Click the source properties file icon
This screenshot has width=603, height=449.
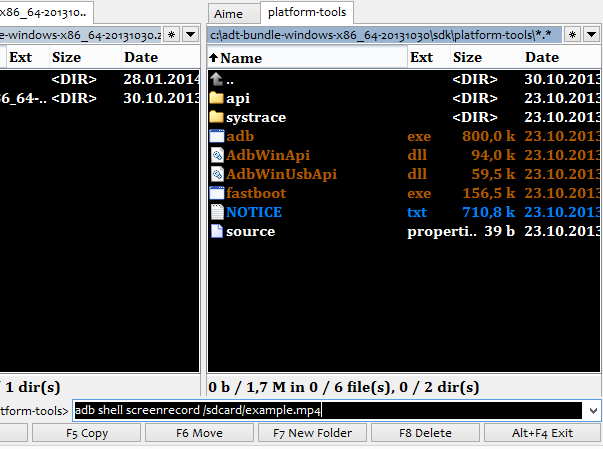tap(217, 231)
